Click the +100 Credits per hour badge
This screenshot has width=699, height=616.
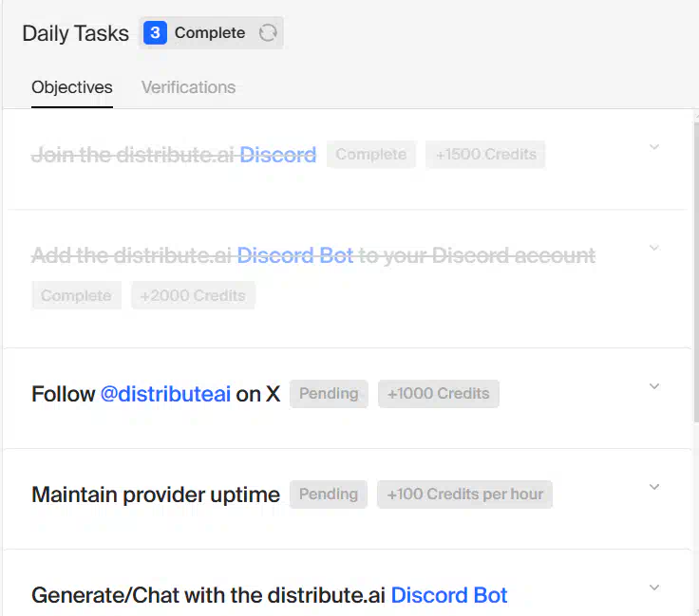464,495
